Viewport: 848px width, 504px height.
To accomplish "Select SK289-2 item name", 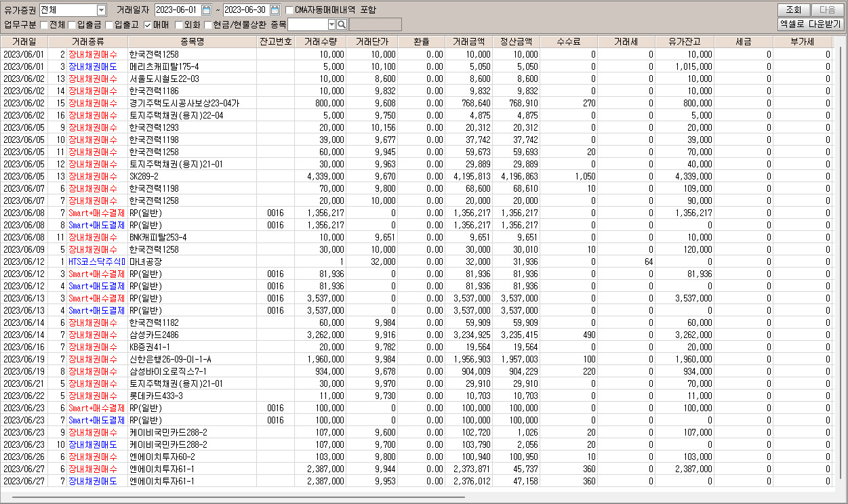I will pyautogui.click(x=144, y=177).
